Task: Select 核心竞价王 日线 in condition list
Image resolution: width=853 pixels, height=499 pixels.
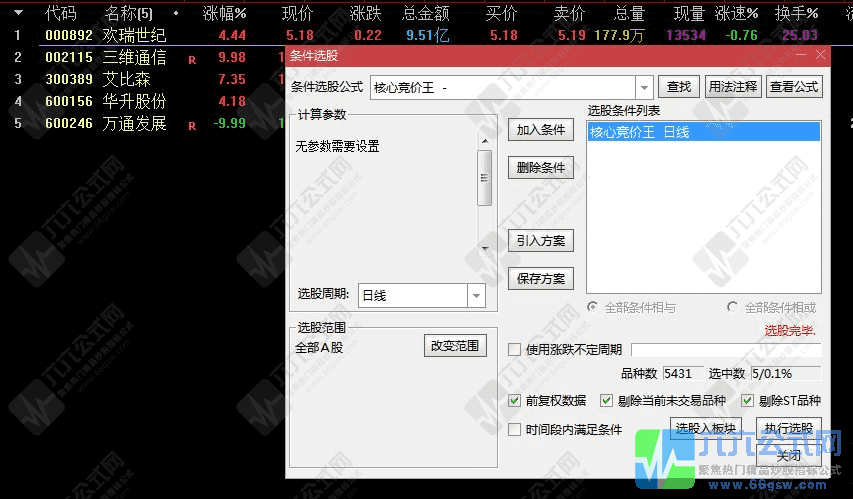Action: coord(702,131)
